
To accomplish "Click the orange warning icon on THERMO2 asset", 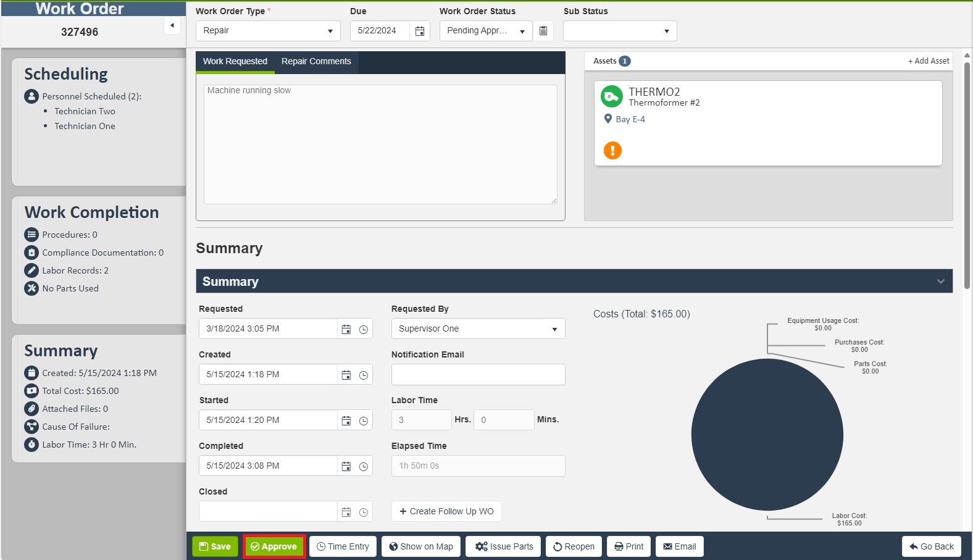I will click(612, 150).
